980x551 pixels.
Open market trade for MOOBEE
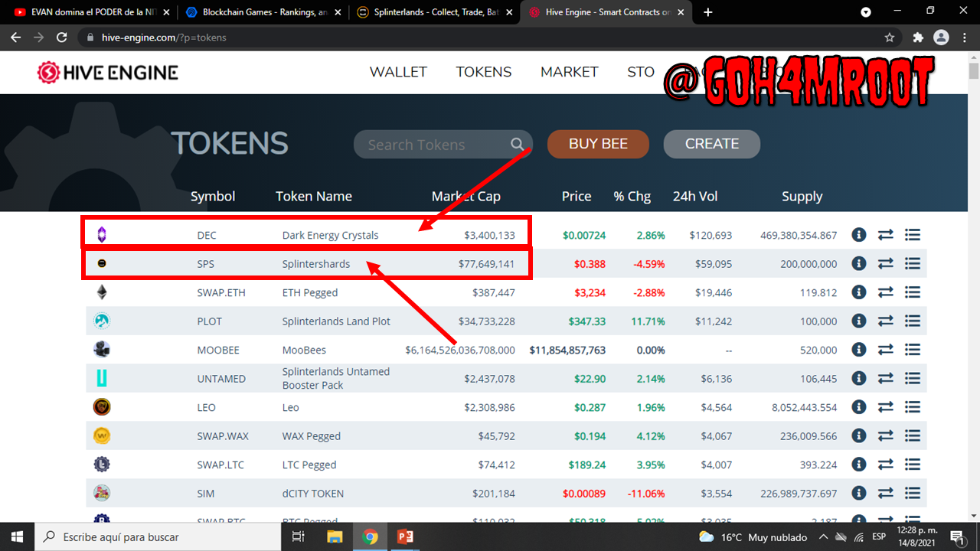pyautogui.click(x=886, y=350)
